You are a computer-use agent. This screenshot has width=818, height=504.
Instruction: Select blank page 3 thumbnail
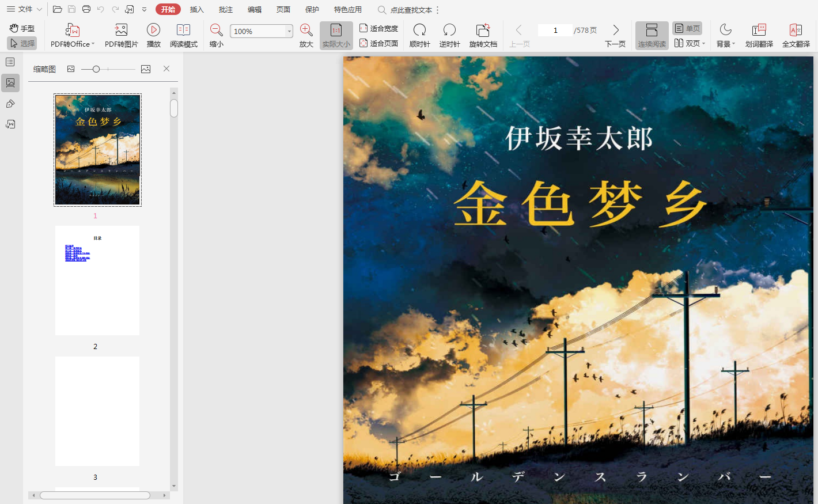coord(97,411)
